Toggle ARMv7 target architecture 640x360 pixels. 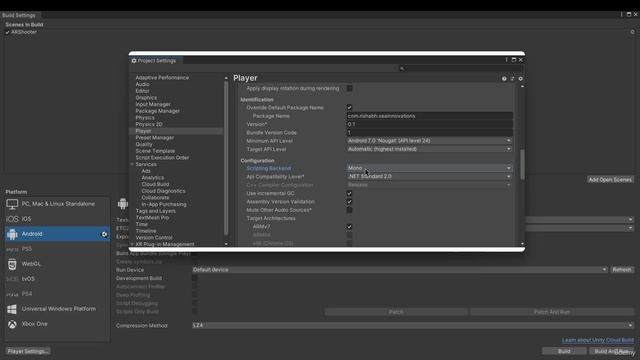point(349,227)
